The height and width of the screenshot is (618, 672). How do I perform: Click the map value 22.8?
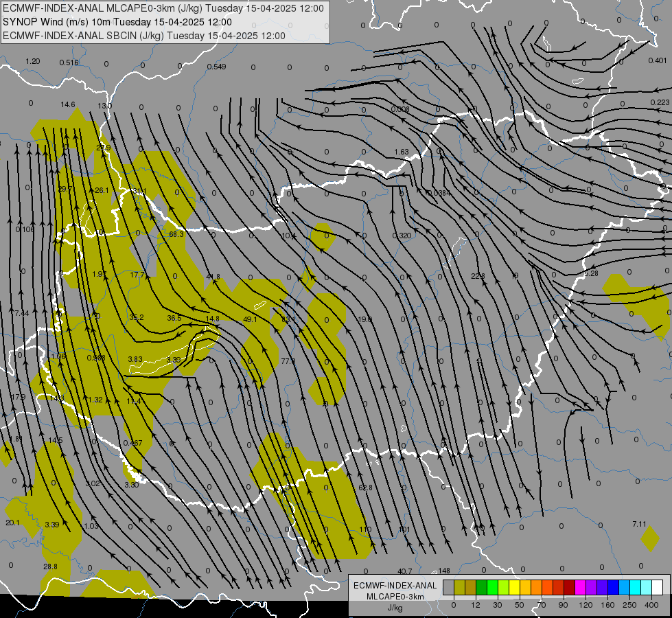coord(478,276)
